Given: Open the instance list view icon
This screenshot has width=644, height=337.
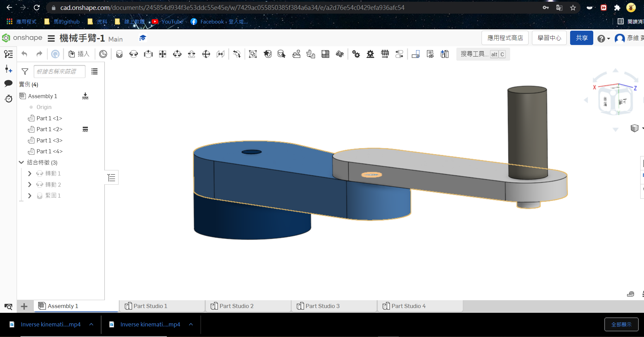Looking at the screenshot, I should (94, 71).
